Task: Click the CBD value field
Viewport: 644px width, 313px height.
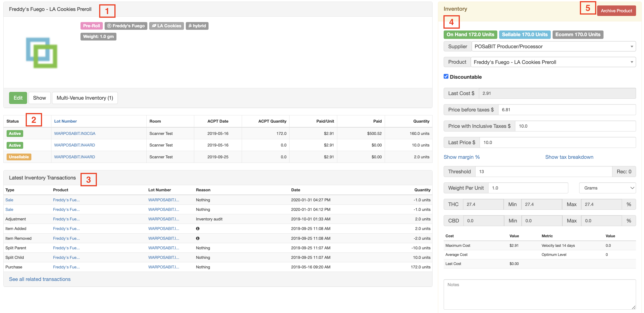Action: coord(483,221)
